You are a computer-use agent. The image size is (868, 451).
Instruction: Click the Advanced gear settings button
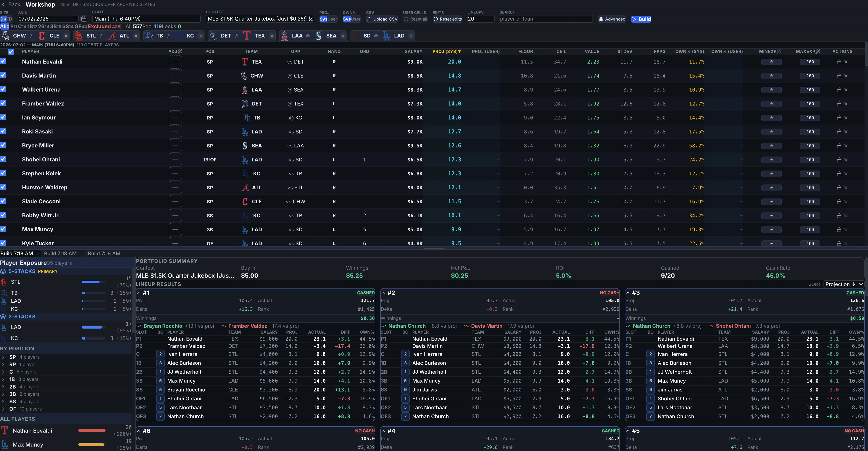pyautogui.click(x=612, y=19)
